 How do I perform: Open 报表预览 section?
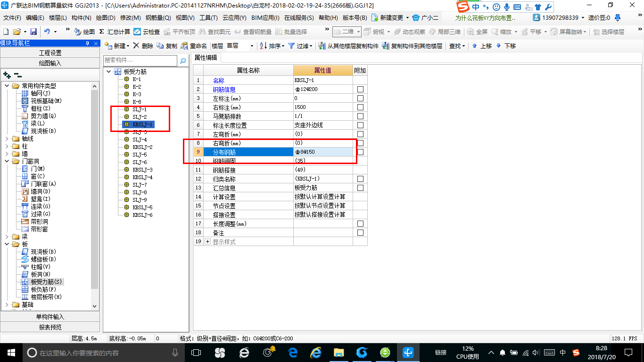pyautogui.click(x=50, y=327)
